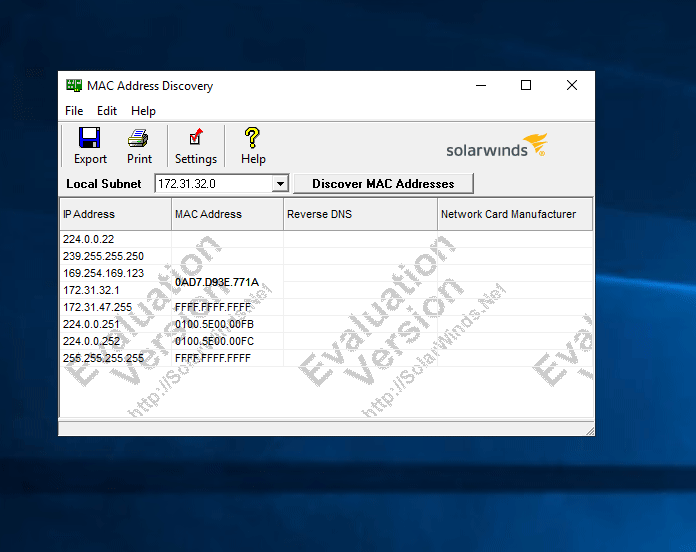Open the File menu

click(x=74, y=111)
